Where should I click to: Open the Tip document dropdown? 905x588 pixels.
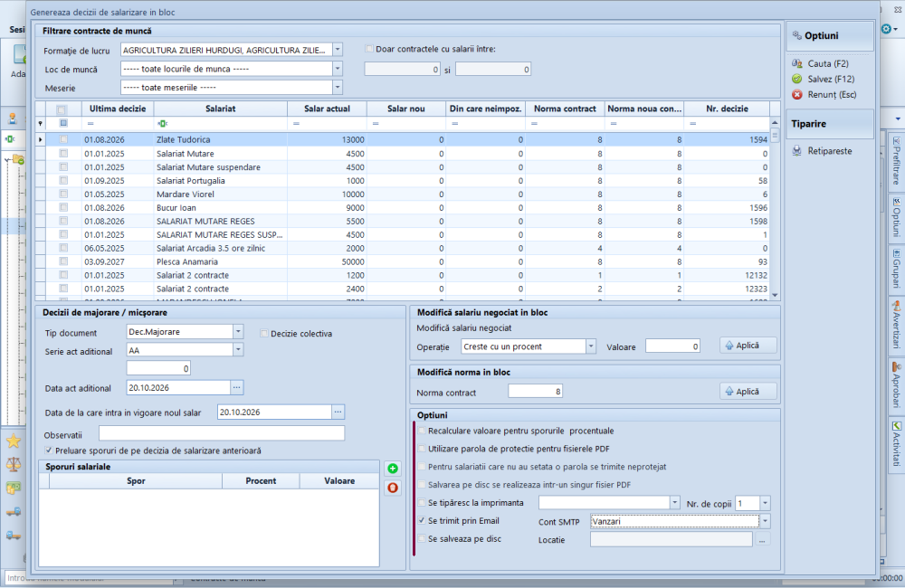pos(238,331)
